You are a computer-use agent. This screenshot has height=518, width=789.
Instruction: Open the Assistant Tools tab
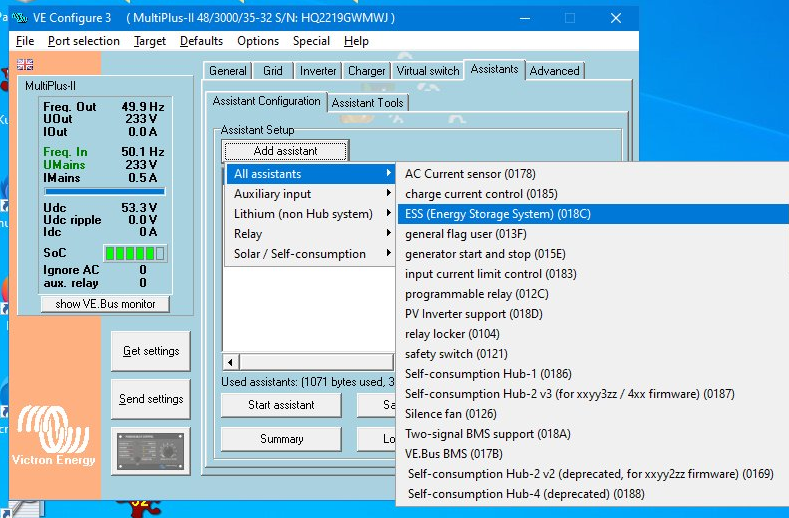click(367, 103)
